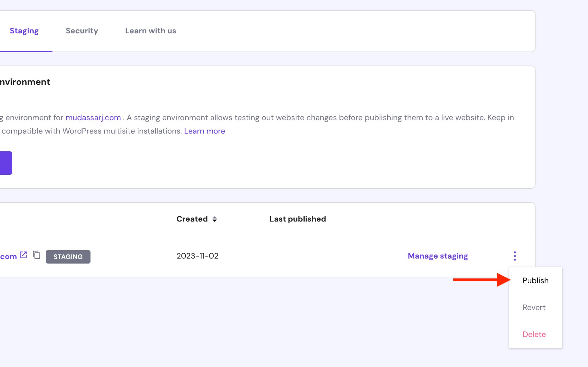This screenshot has height=367, width=588.
Task: Click the mudassarj.com website link
Action: (94, 118)
